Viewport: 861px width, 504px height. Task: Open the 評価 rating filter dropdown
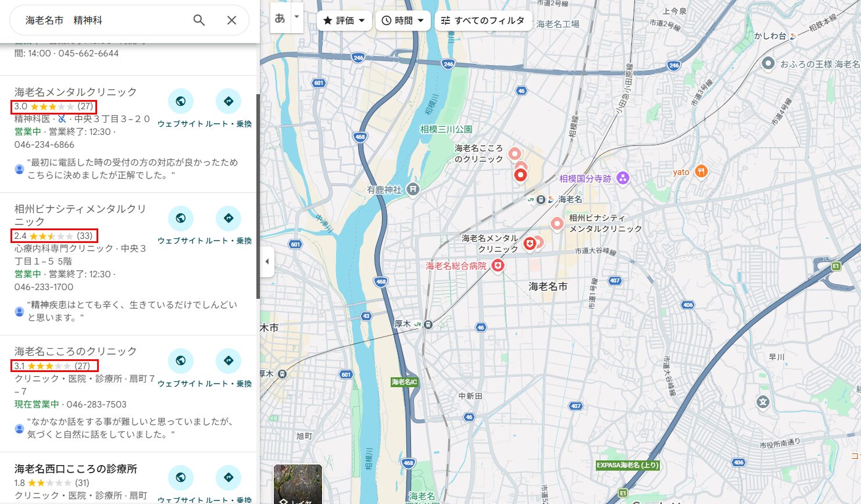[344, 20]
